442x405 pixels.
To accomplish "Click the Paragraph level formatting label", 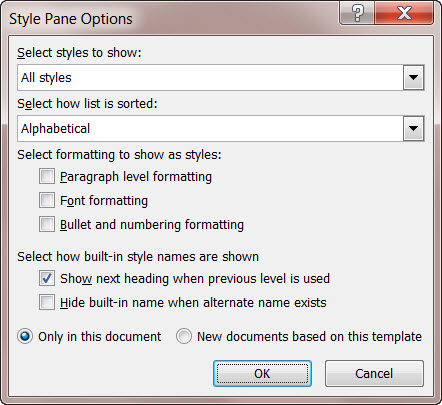I will pyautogui.click(x=136, y=177).
